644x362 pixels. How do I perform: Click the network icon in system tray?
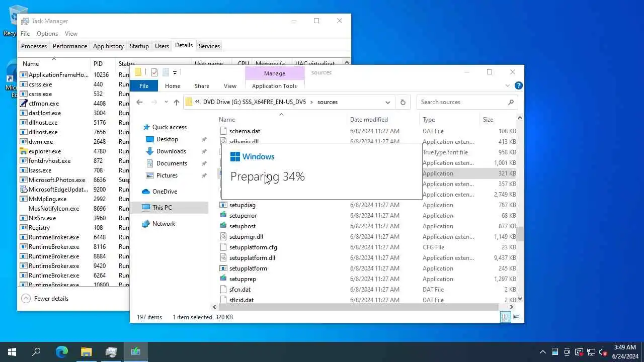[x=591, y=352]
